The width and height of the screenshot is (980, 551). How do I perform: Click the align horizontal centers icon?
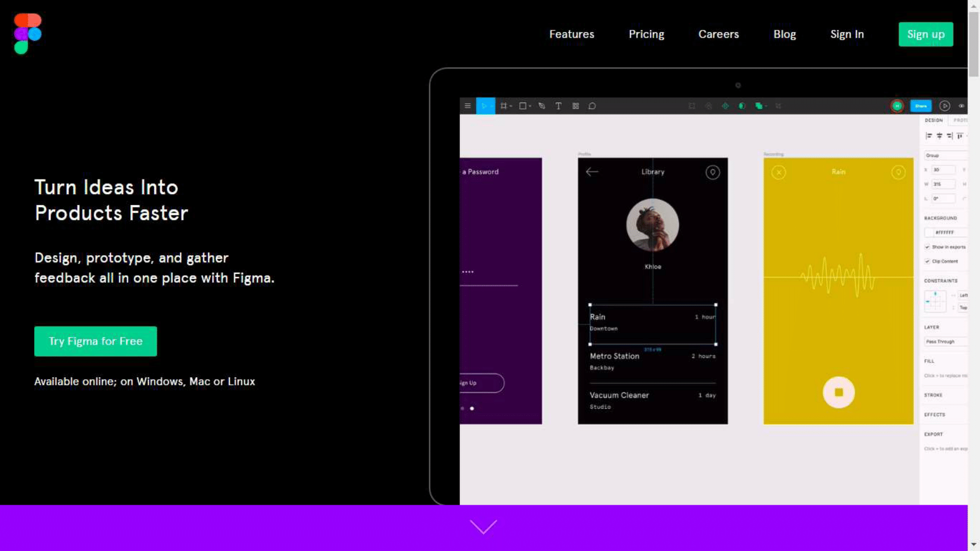pyautogui.click(x=939, y=136)
